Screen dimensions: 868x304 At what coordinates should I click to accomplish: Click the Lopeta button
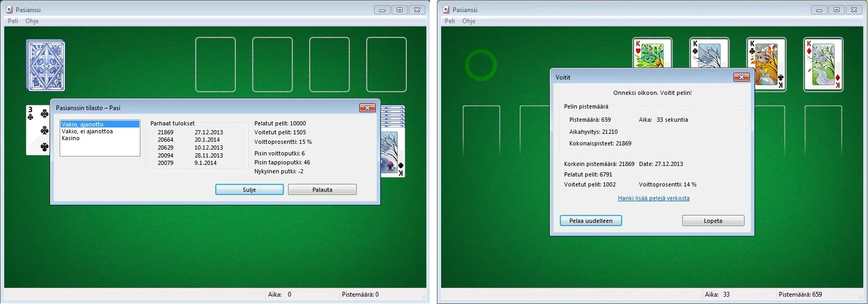(x=713, y=221)
